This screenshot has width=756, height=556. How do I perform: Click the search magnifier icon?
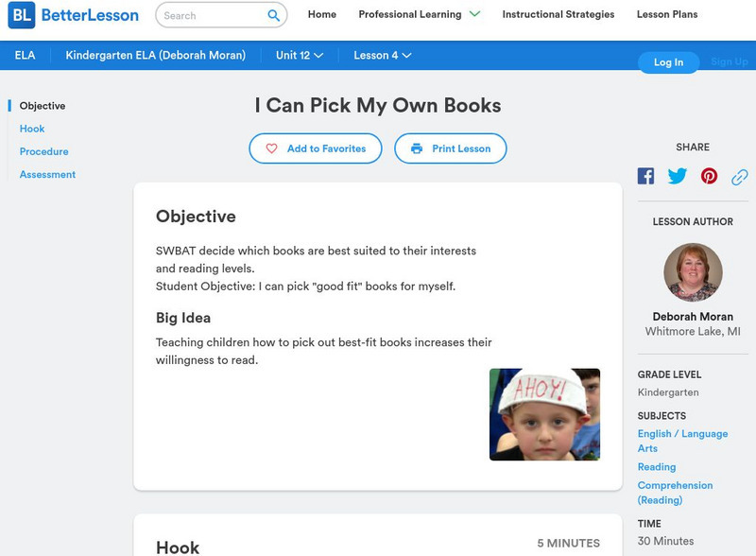(273, 15)
